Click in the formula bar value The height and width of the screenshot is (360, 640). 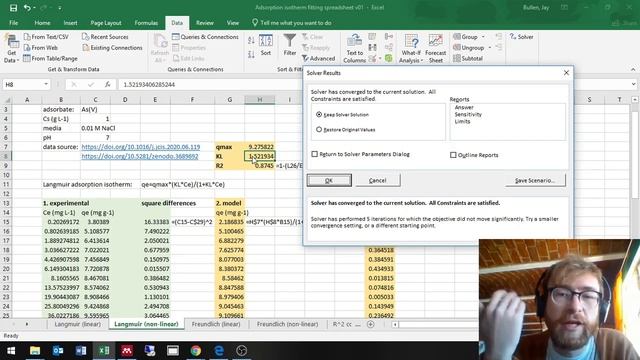point(149,84)
